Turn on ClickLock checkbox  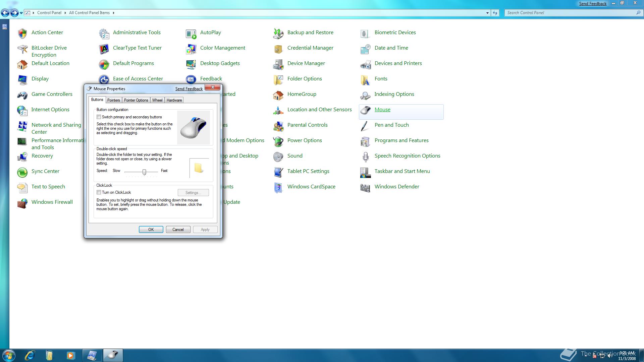99,192
